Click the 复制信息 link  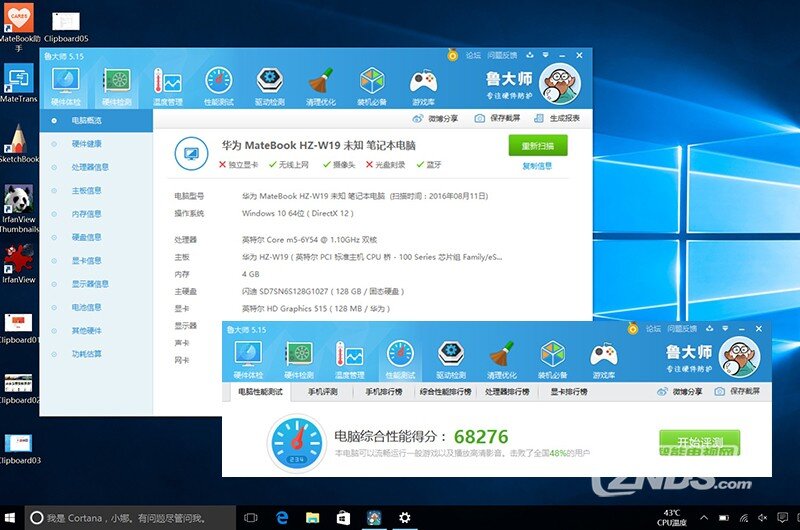click(x=537, y=166)
